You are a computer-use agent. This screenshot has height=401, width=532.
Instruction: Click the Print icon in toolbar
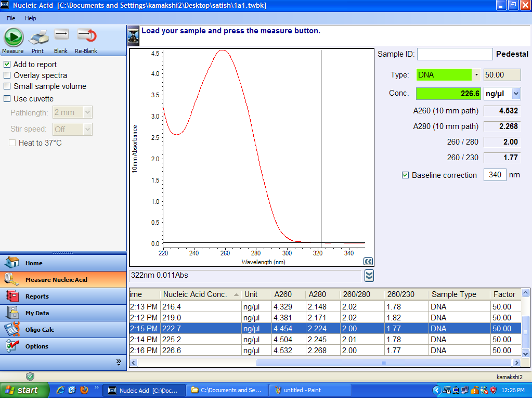coord(38,37)
